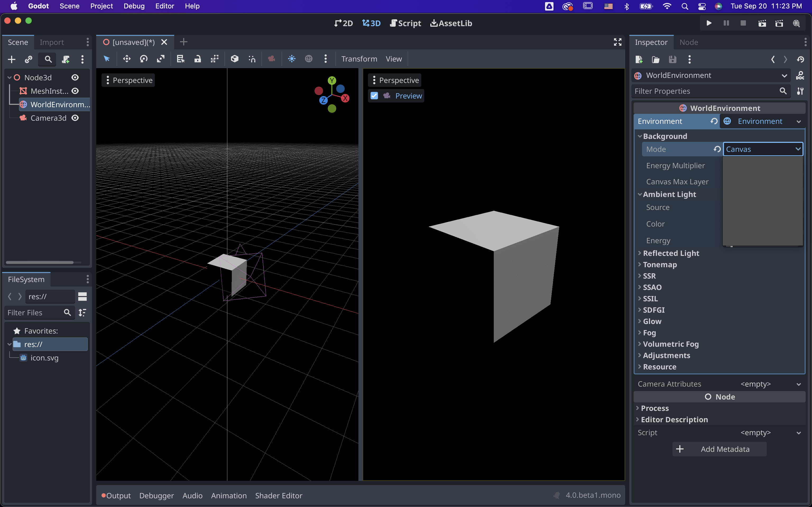Screen dimensions: 812x507
Task: Open the Background Mode dropdown set to Canvas
Action: tap(763, 149)
